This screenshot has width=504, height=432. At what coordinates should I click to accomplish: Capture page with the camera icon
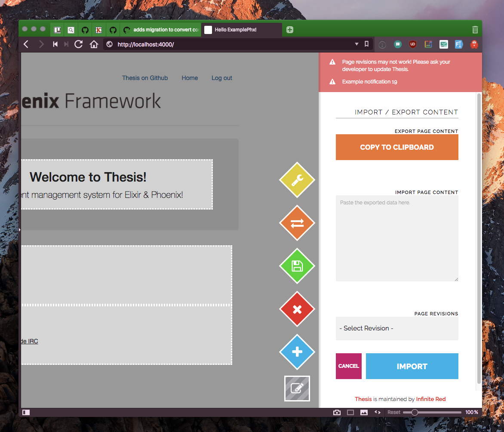click(x=337, y=412)
